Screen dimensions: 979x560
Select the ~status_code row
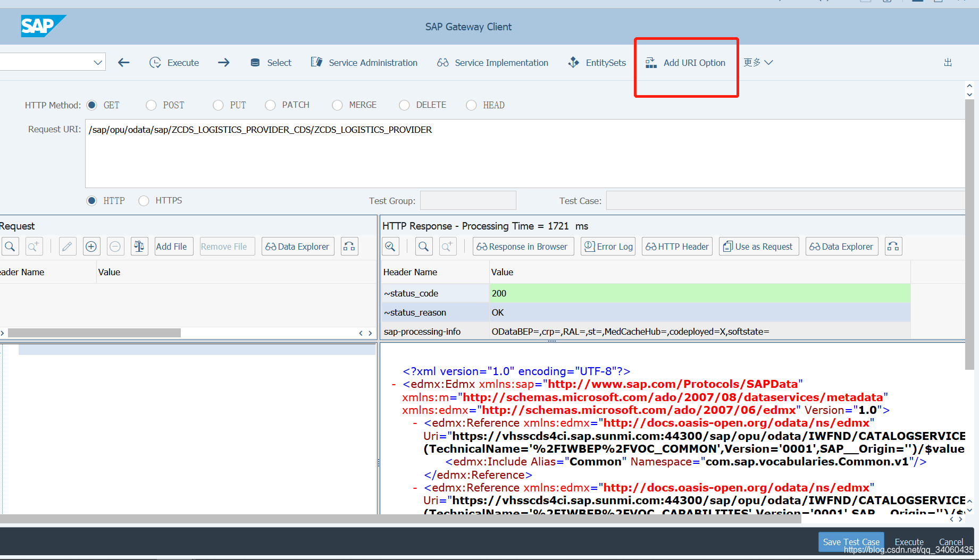pos(646,293)
